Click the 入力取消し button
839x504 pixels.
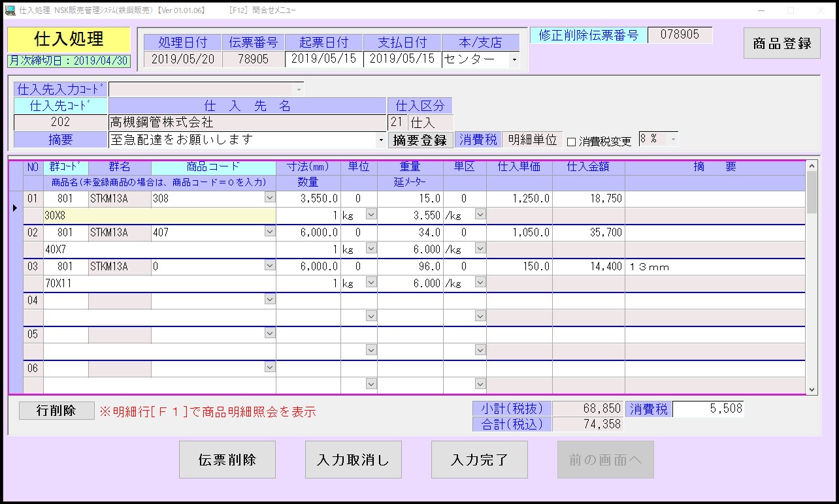(354, 460)
